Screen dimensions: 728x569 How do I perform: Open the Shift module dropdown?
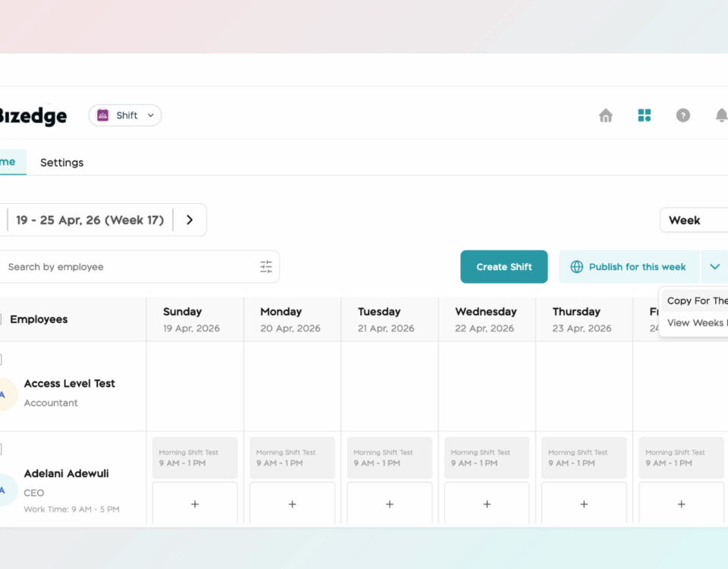coord(125,115)
